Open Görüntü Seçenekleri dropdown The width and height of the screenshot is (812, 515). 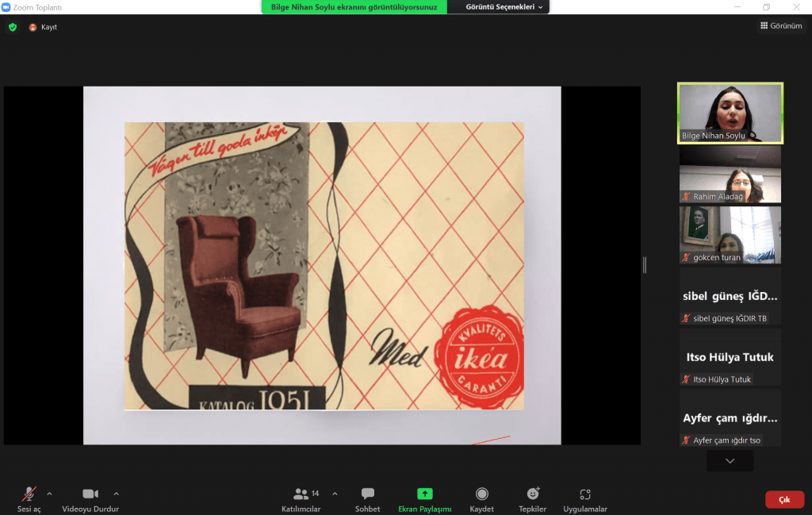click(499, 7)
